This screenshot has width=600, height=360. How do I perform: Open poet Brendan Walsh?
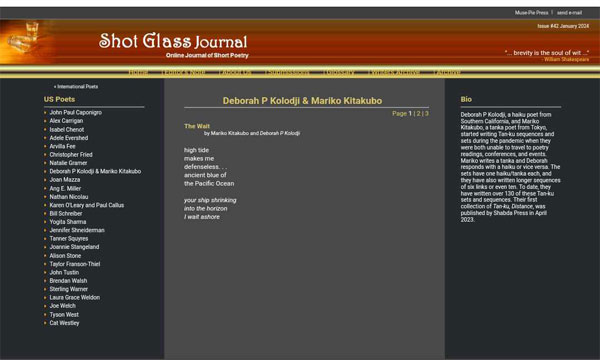tap(68, 281)
